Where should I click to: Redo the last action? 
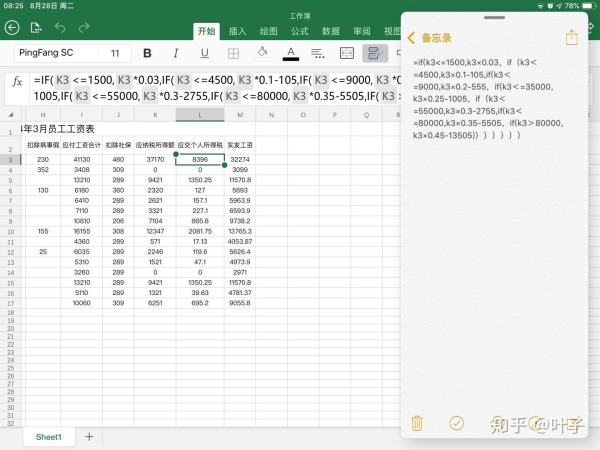coord(84,27)
